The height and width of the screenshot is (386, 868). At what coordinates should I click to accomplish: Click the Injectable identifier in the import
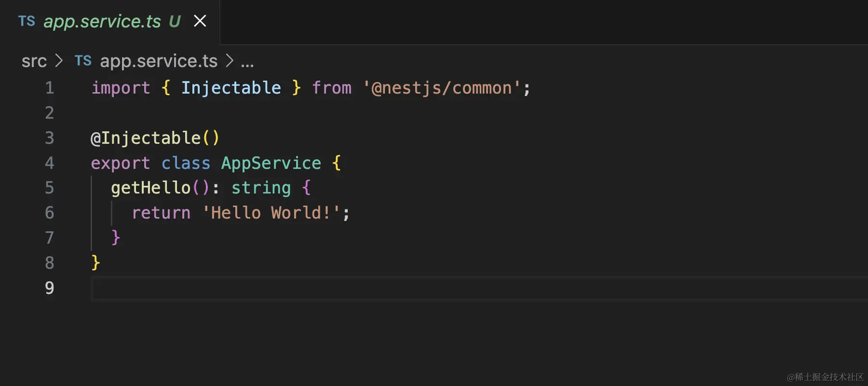(x=231, y=88)
